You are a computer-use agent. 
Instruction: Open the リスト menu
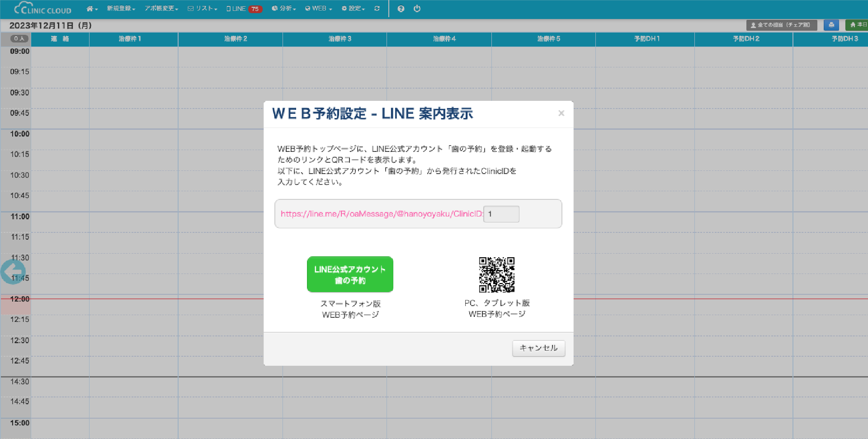click(x=203, y=9)
